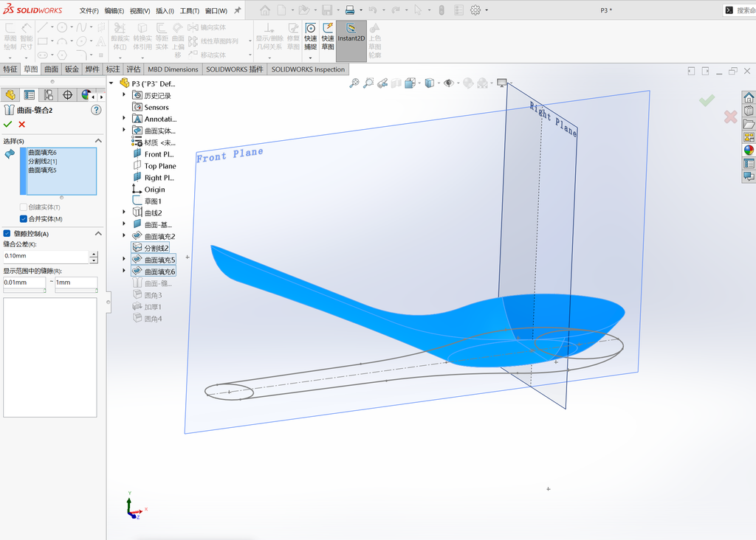The width and height of the screenshot is (756, 540).
Task: Open the 视图(V) menu
Action: [140, 10]
